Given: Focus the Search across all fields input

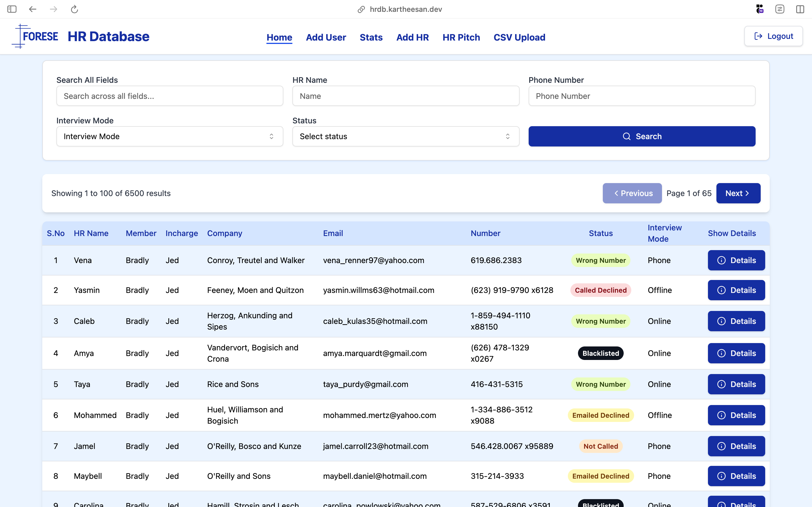Looking at the screenshot, I should coord(169,96).
